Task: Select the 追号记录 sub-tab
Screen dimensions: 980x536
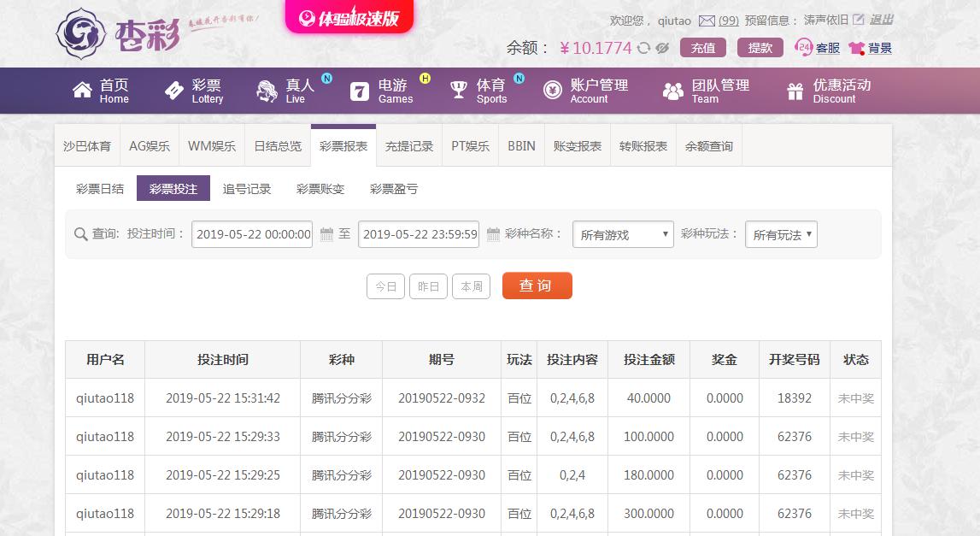Action: point(247,189)
